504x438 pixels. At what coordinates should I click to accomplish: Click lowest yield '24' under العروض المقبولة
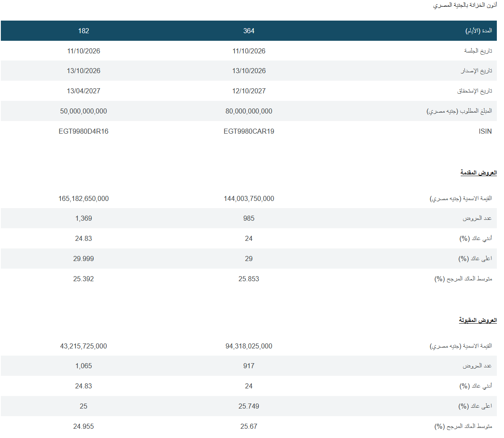[249, 386]
